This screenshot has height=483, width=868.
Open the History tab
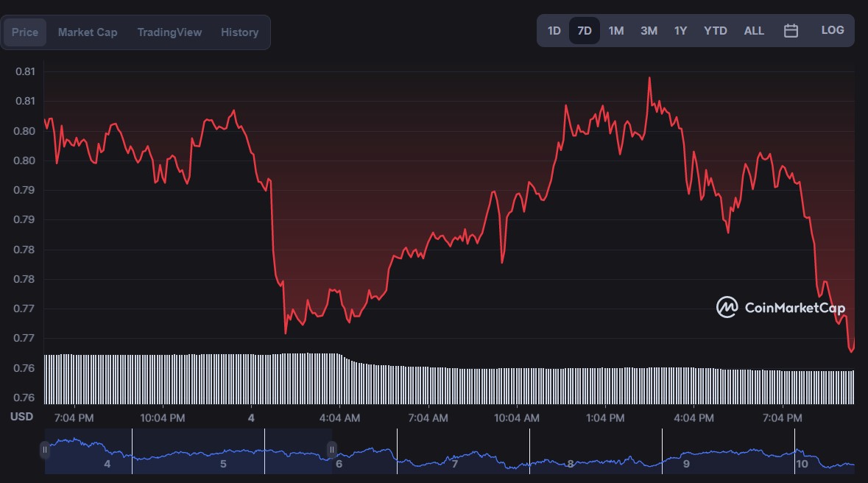240,32
